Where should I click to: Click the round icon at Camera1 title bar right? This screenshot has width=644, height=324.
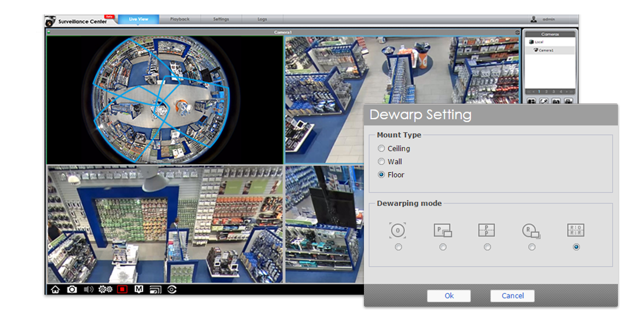click(517, 32)
